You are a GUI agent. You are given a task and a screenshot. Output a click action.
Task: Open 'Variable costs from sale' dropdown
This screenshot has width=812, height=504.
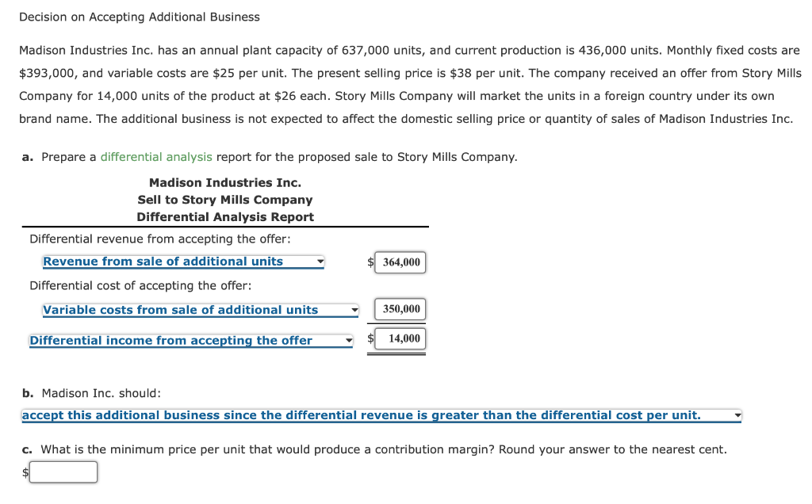coord(200,311)
